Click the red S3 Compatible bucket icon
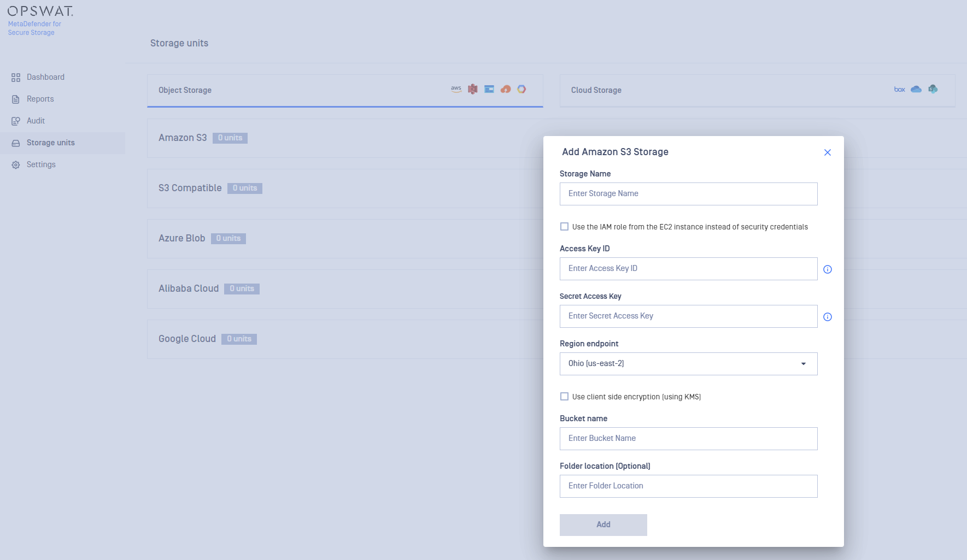Image resolution: width=967 pixels, height=560 pixels. point(473,89)
